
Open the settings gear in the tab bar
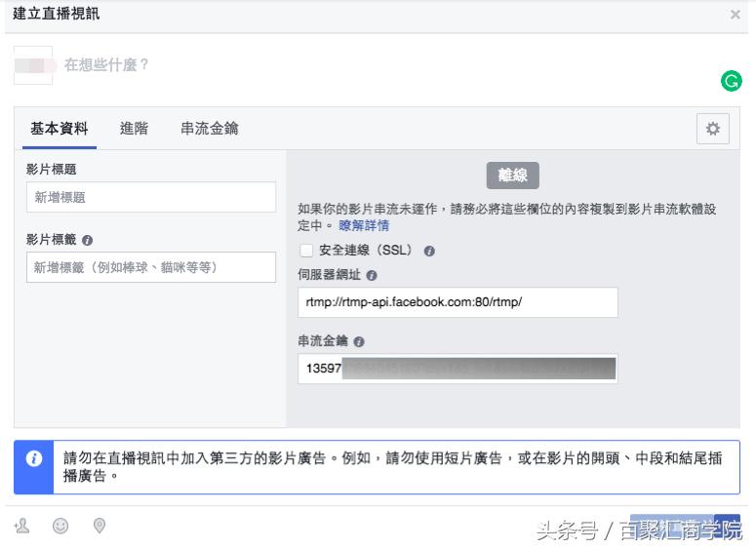713,129
